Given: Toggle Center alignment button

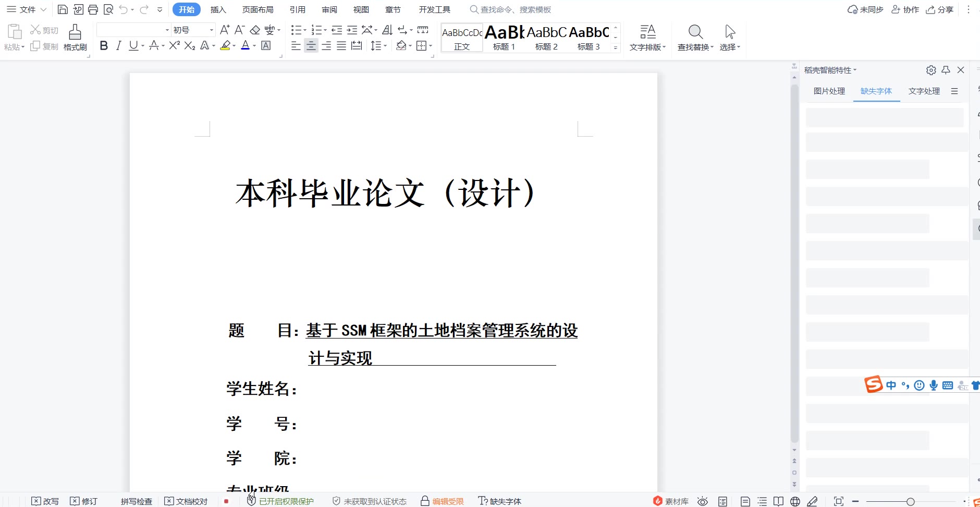Looking at the screenshot, I should pos(311,45).
